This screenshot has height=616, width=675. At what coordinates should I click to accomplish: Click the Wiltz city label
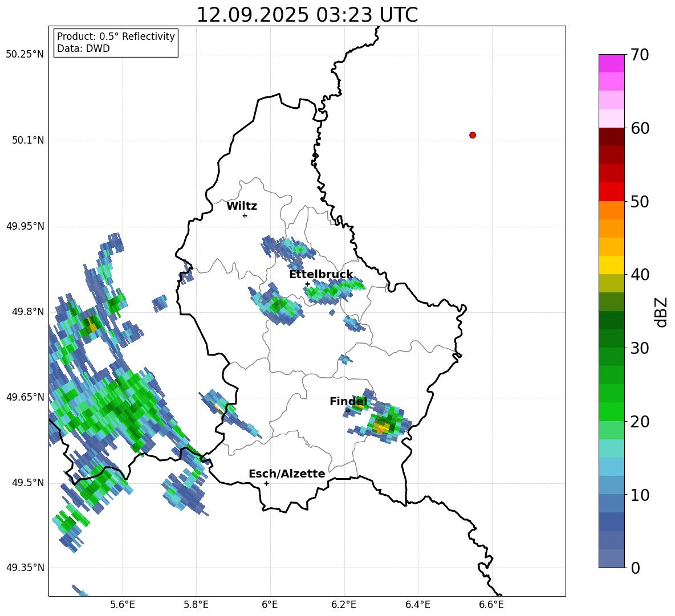[242, 206]
